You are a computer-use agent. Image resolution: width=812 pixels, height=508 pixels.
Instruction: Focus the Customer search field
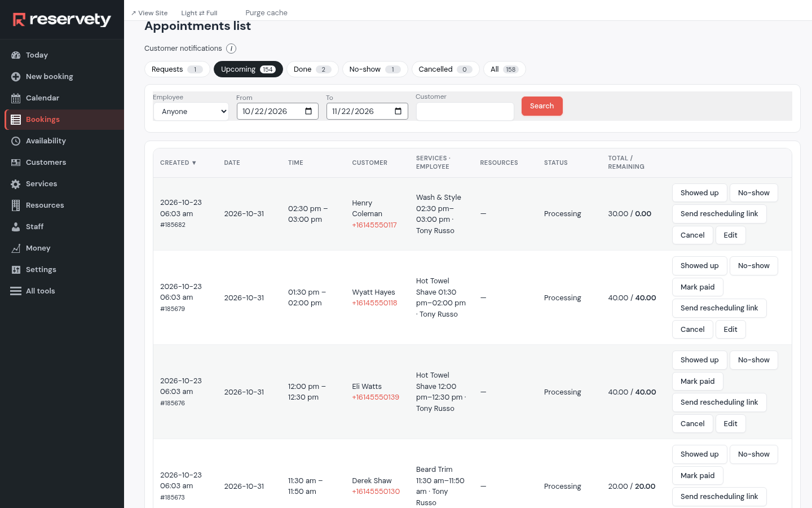pyautogui.click(x=465, y=112)
